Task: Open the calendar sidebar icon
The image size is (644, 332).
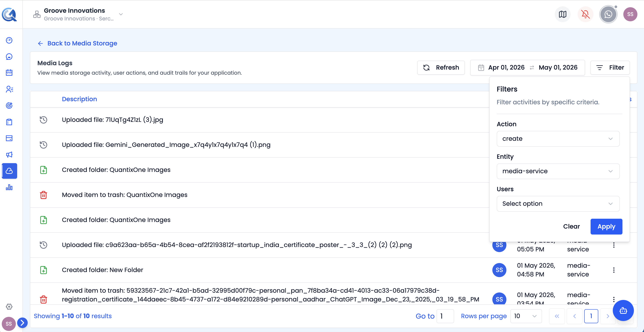Action: 9,73
